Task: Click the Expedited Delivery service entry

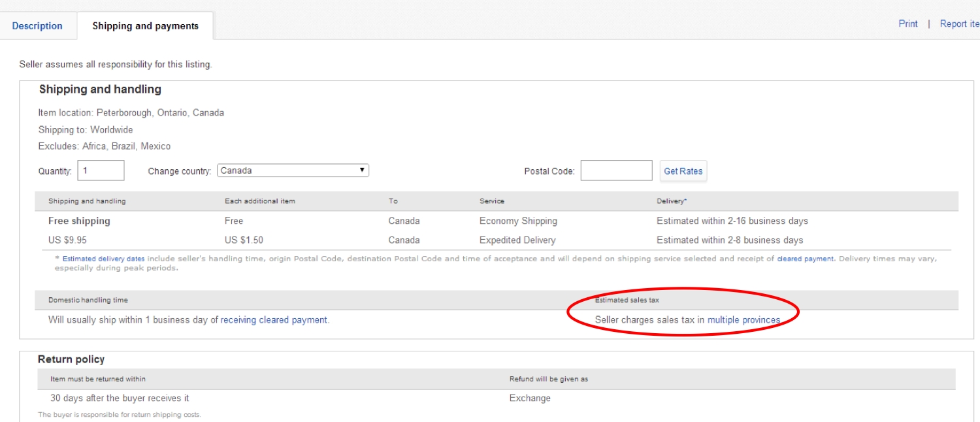Action: pyautogui.click(x=517, y=240)
